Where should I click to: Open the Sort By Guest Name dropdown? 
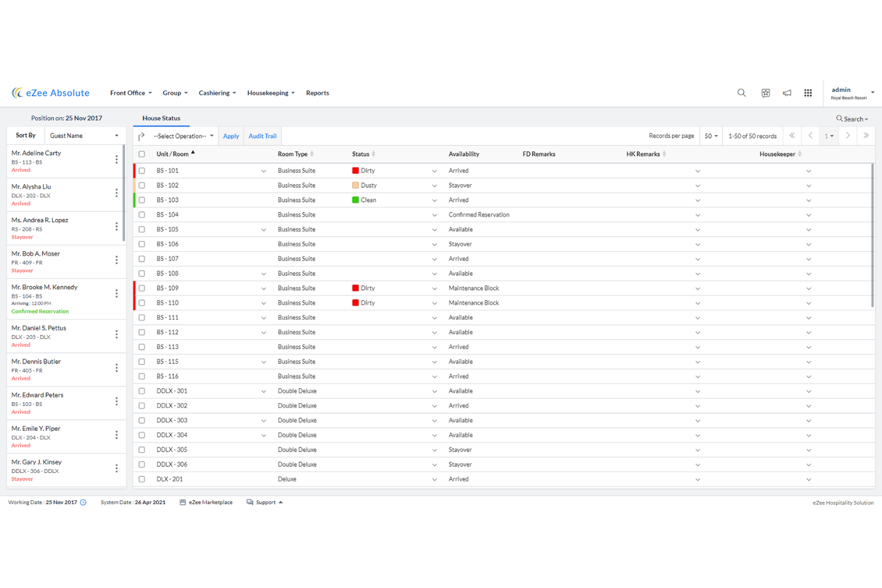click(84, 136)
